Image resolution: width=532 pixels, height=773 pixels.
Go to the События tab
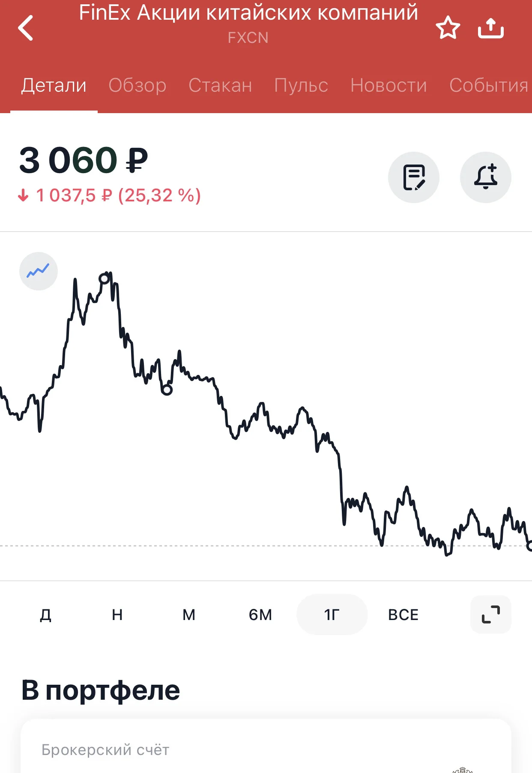coord(489,85)
